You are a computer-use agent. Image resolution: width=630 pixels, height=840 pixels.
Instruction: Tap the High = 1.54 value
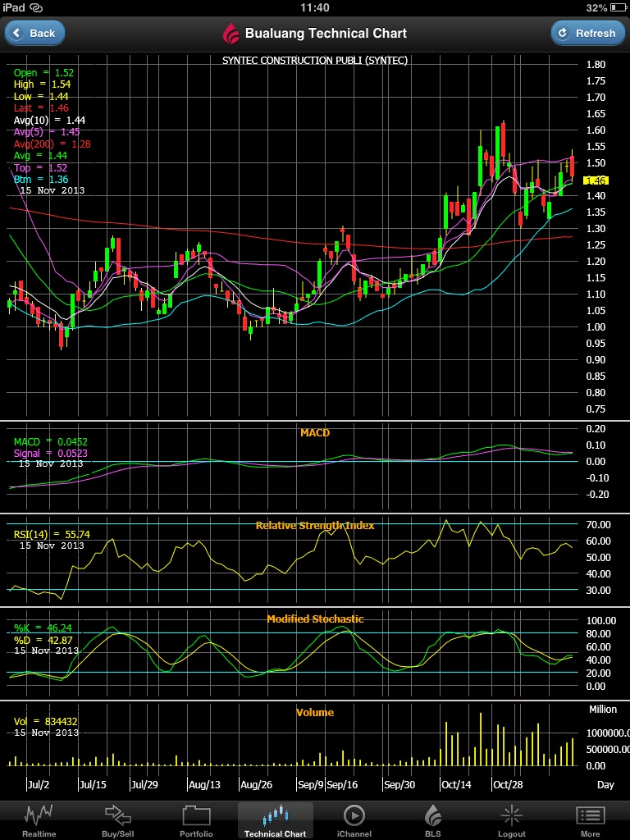(x=43, y=84)
